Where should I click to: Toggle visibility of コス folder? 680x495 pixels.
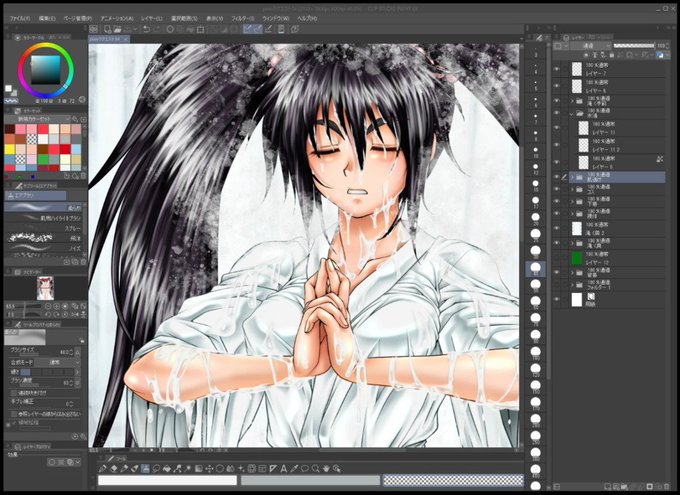click(557, 189)
